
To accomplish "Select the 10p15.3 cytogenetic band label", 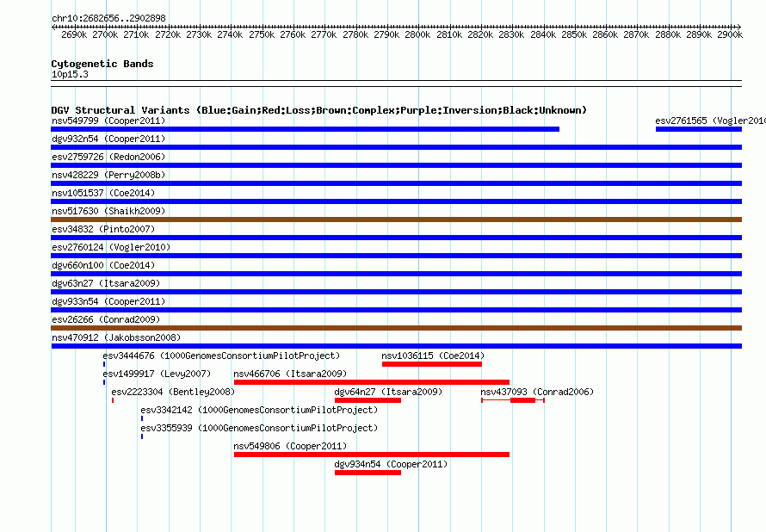I will 70,74.
